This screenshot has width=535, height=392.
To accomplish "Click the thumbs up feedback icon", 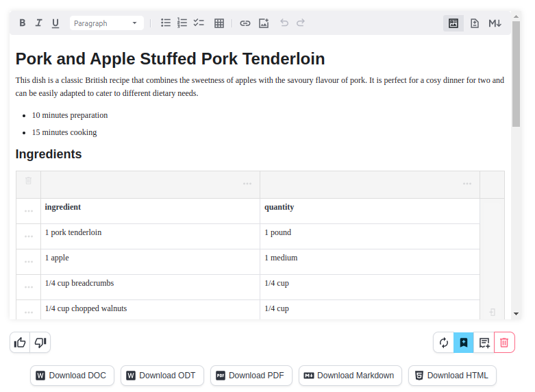I will [x=21, y=343].
